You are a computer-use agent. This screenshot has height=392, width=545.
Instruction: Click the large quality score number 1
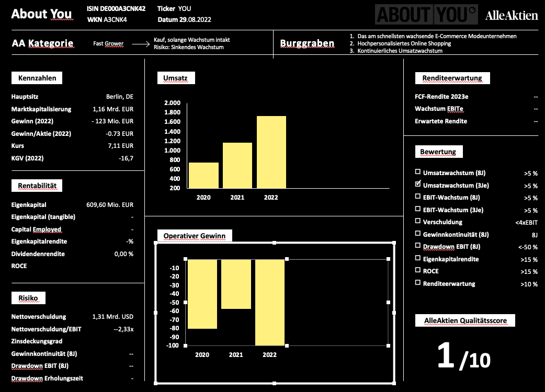(446, 354)
